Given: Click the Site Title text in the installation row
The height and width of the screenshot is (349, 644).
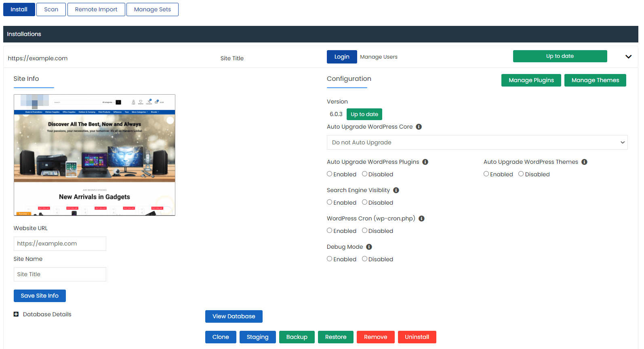Looking at the screenshot, I should click(x=232, y=58).
